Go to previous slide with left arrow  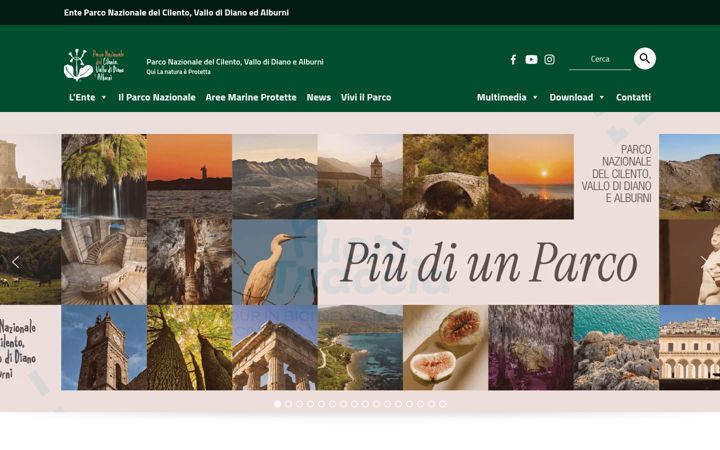coord(16,262)
